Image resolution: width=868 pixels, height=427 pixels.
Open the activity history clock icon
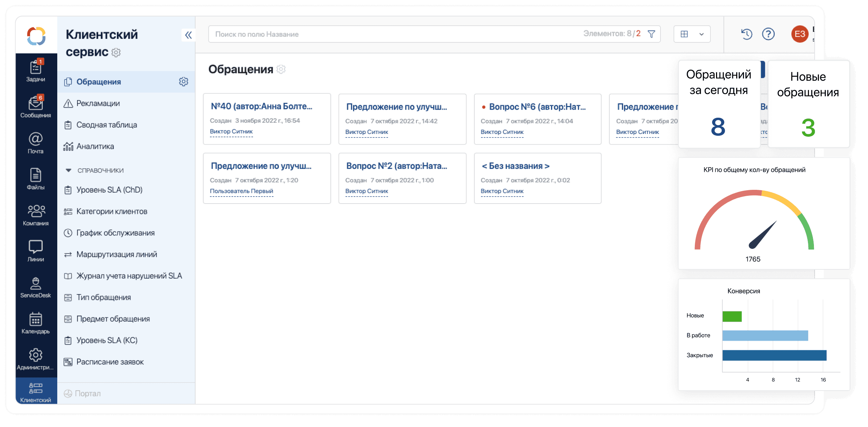click(746, 34)
